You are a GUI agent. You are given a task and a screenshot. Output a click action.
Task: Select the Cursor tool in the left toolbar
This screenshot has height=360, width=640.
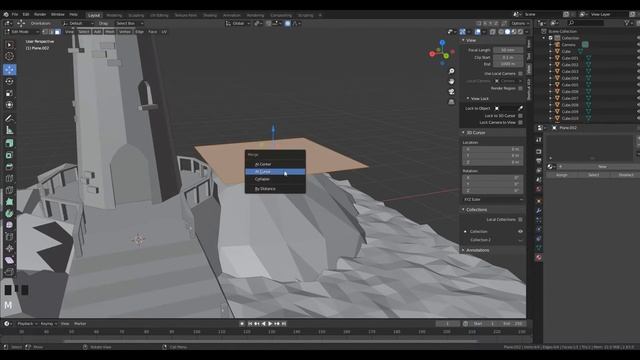pyautogui.click(x=9, y=56)
